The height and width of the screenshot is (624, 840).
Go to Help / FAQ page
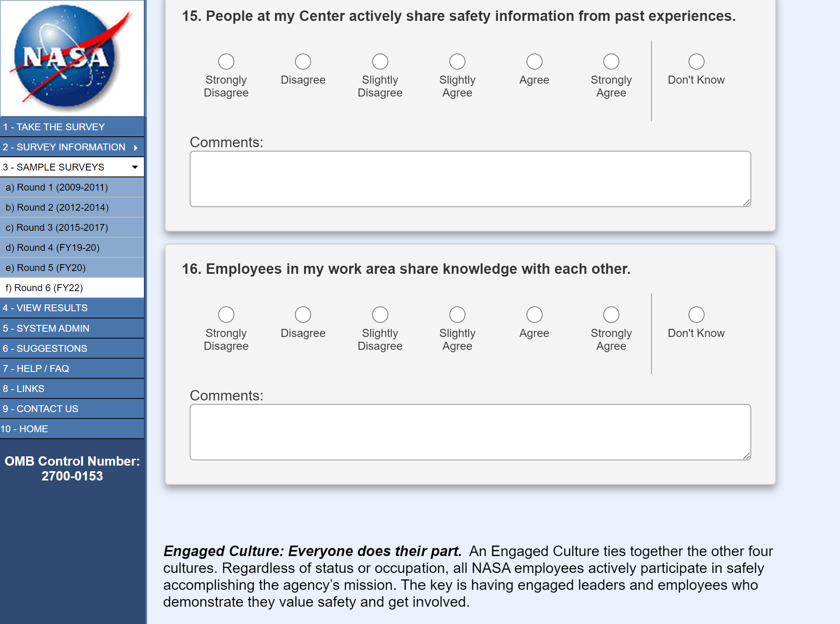36,369
